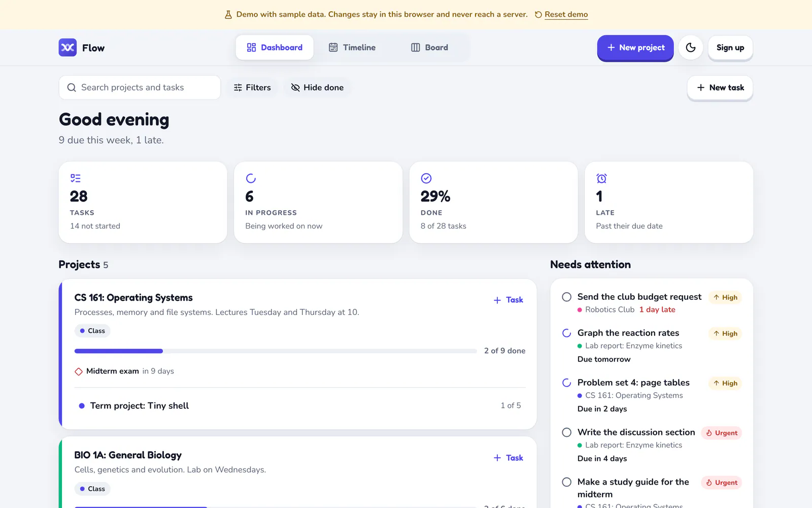Viewport: 812px width, 508px height.
Task: Switch to the Dashboard tab
Action: coord(275,47)
